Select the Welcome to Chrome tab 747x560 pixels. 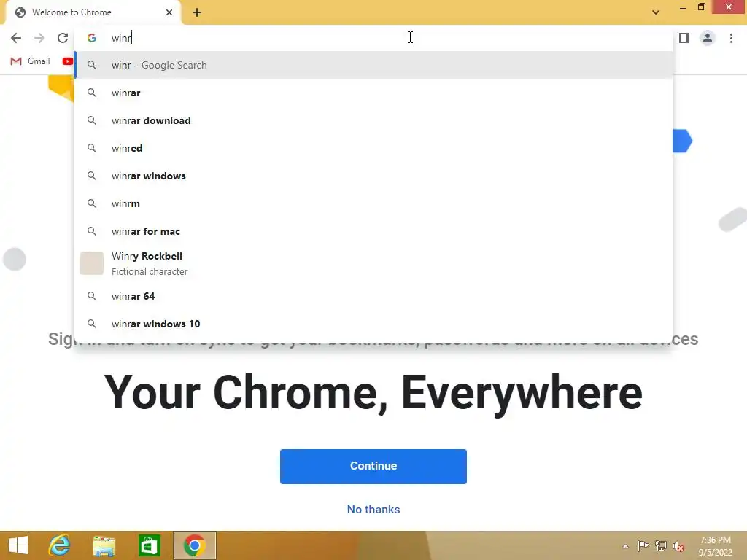point(93,12)
